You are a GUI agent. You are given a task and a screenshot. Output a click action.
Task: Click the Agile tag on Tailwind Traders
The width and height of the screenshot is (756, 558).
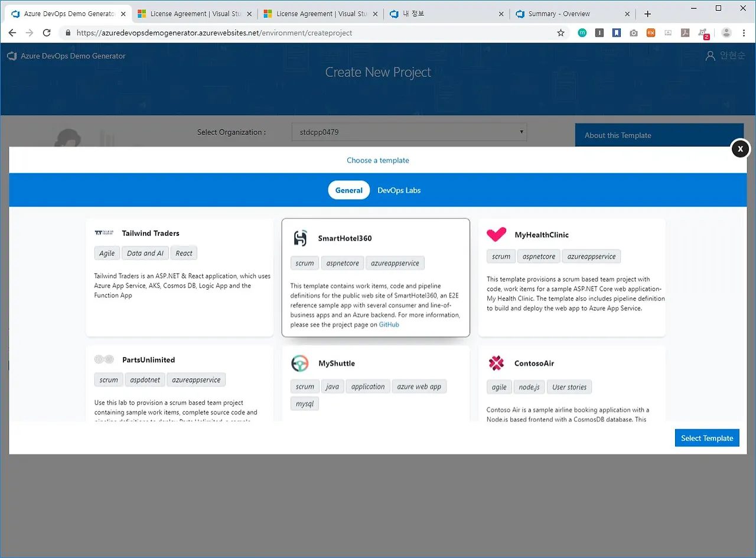coord(107,253)
